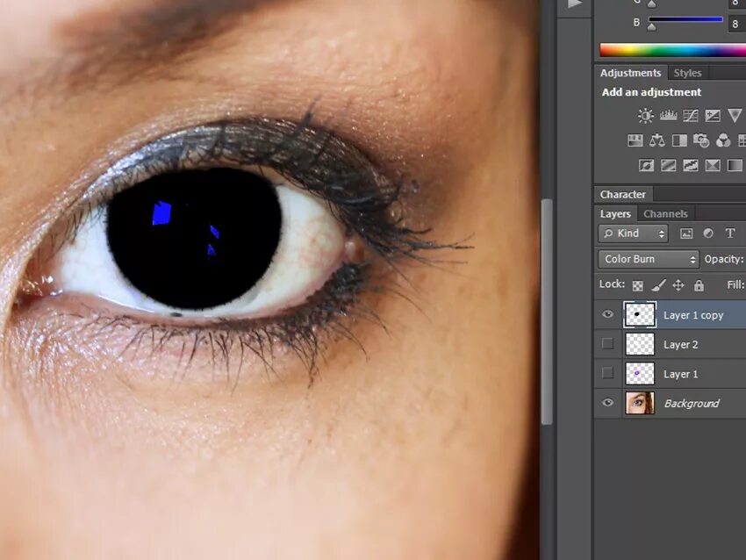The height and width of the screenshot is (560, 746).
Task: Add a Color Balance adjustment
Action: 657,140
